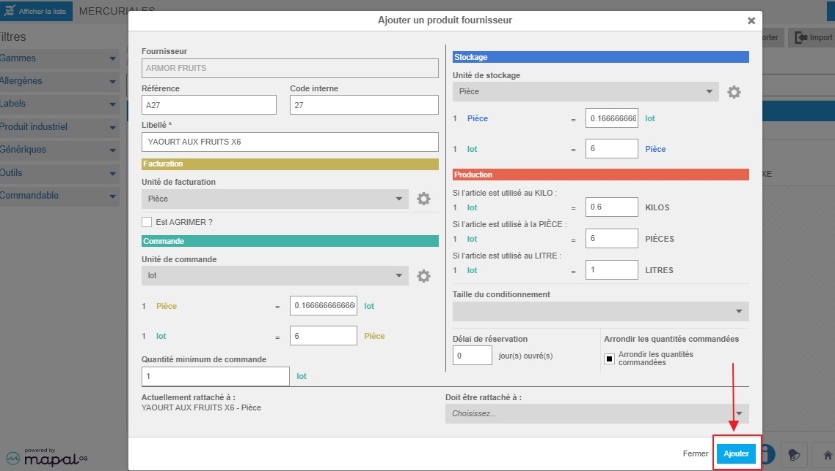Image resolution: width=835 pixels, height=471 pixels.
Task: Click the Stockage Pièce-to-lot conversion field
Action: point(611,118)
